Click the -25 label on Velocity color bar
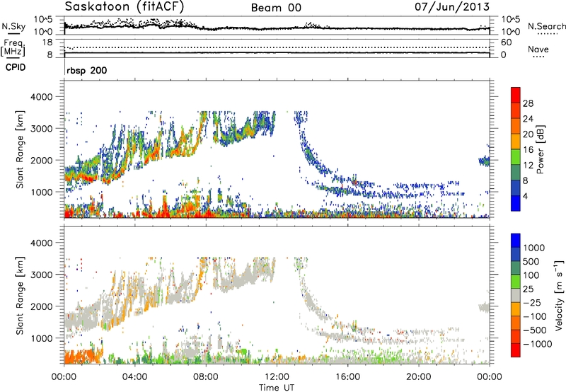This screenshot has height=392, width=566. coord(532,302)
